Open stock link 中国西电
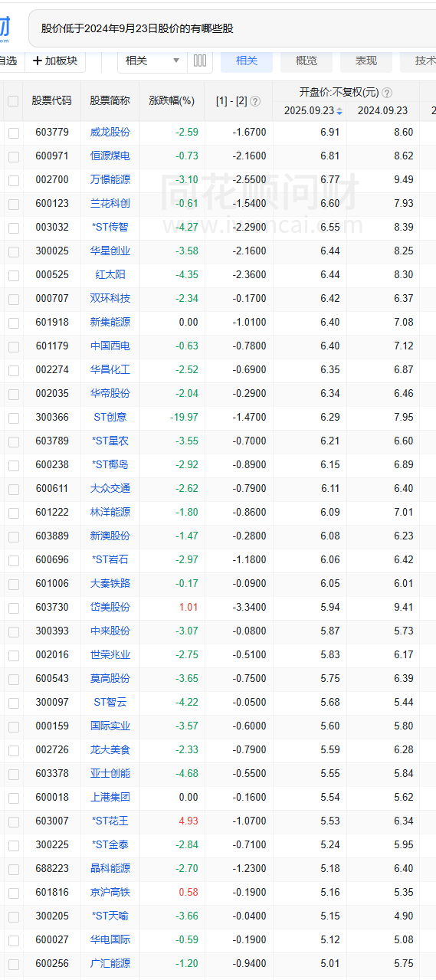 (x=110, y=346)
